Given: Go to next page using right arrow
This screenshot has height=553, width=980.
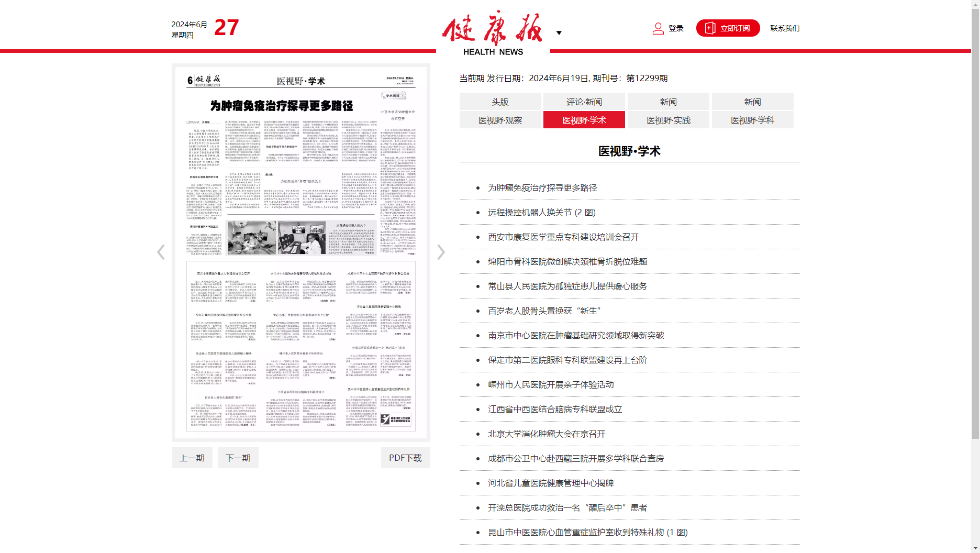Looking at the screenshot, I should coord(441,252).
